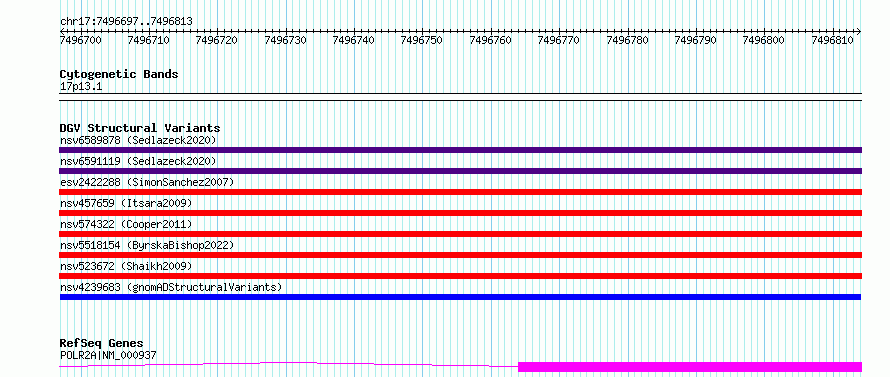The width and height of the screenshot is (890, 377).
Task: Click the Cytogenetic Bands track title
Action: tap(119, 74)
